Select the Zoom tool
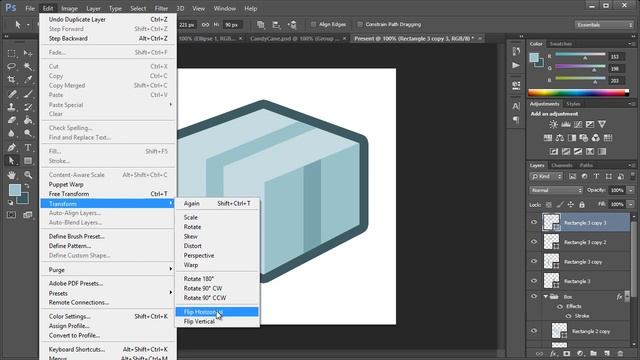The image size is (640, 360). pos(28,175)
